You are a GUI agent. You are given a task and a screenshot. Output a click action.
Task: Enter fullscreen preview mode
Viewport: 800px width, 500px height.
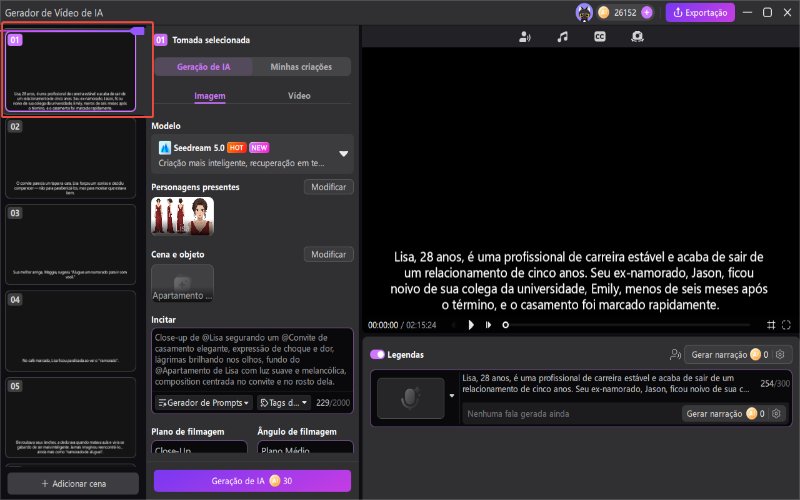pyautogui.click(x=786, y=325)
